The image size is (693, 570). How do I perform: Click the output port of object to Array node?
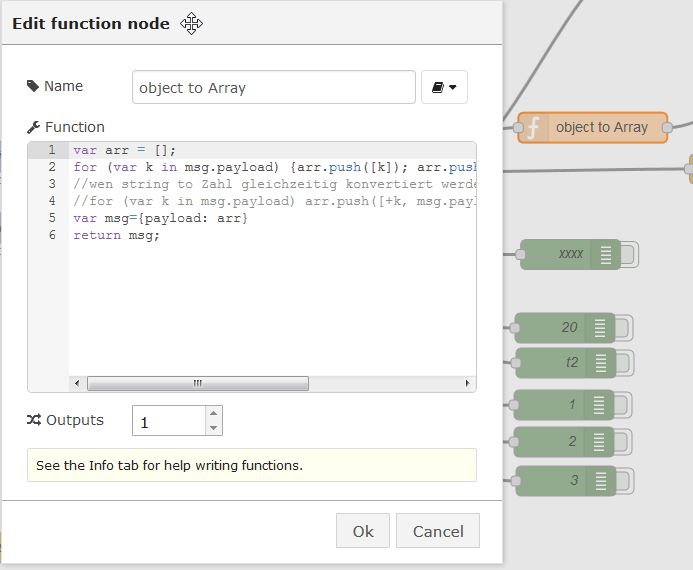click(667, 128)
